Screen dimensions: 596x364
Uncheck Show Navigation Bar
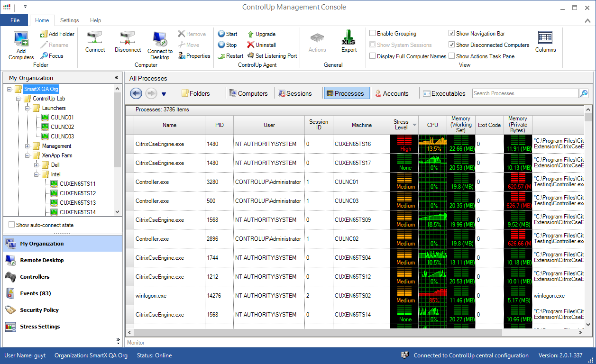(452, 34)
